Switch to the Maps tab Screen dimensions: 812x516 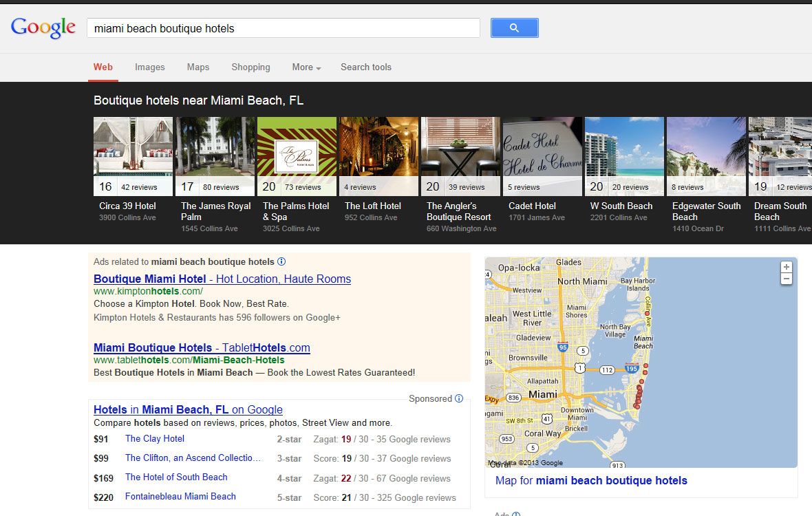(x=197, y=67)
